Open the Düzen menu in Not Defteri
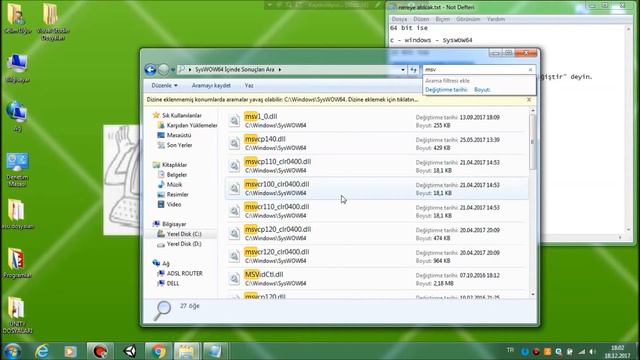The image size is (640, 360). [421, 19]
